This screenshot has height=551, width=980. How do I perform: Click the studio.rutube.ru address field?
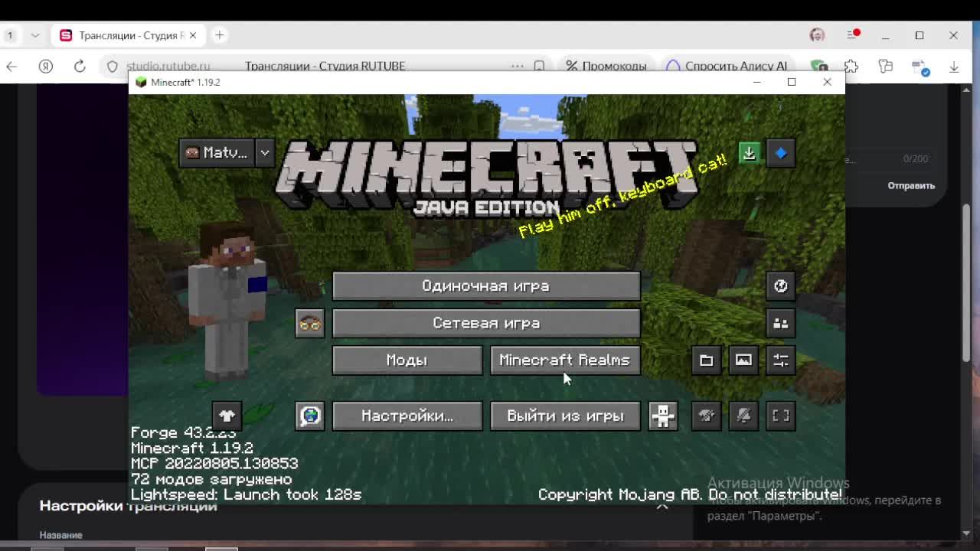168,67
